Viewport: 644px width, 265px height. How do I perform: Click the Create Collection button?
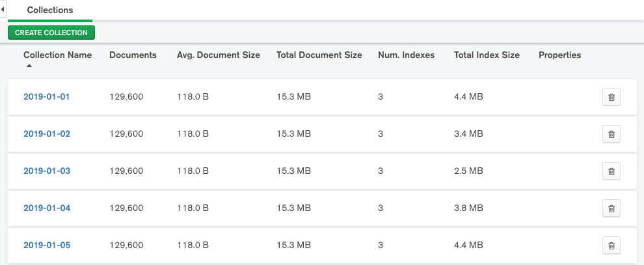tap(51, 33)
